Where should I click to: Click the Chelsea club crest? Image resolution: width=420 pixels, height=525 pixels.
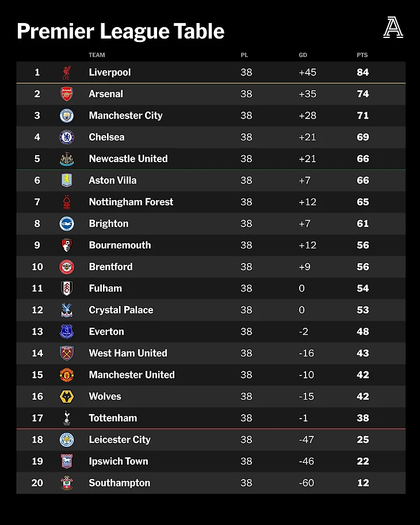click(x=67, y=137)
